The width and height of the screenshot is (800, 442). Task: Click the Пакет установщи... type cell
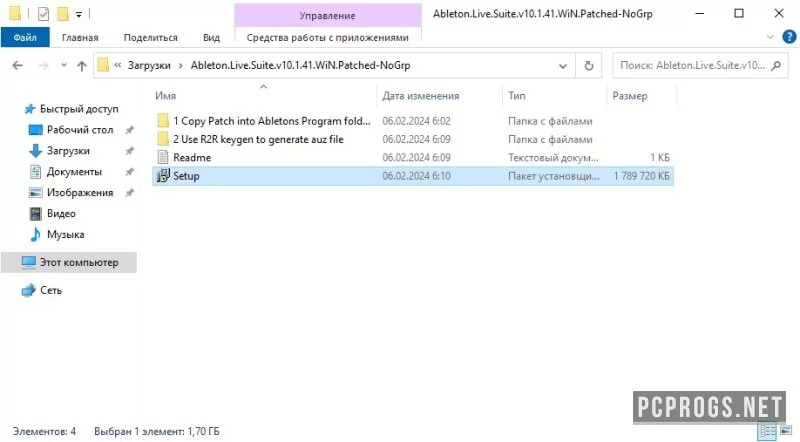[x=554, y=176]
